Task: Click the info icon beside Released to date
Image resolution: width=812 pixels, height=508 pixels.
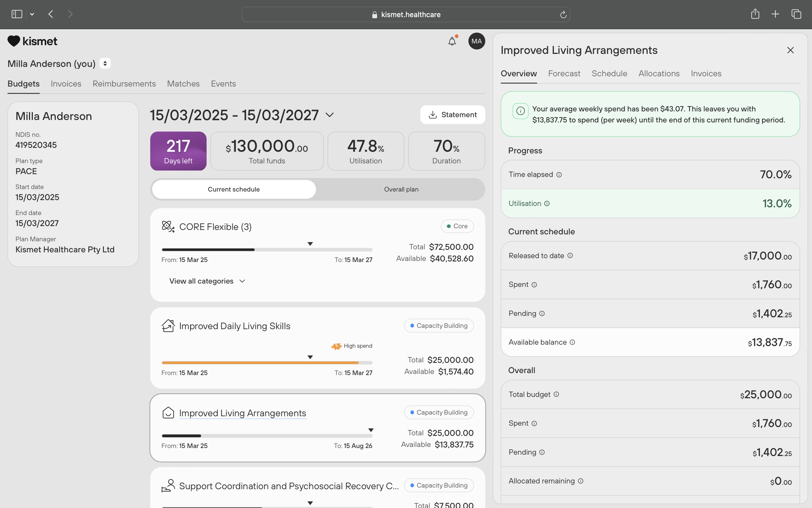Action: [570, 256]
